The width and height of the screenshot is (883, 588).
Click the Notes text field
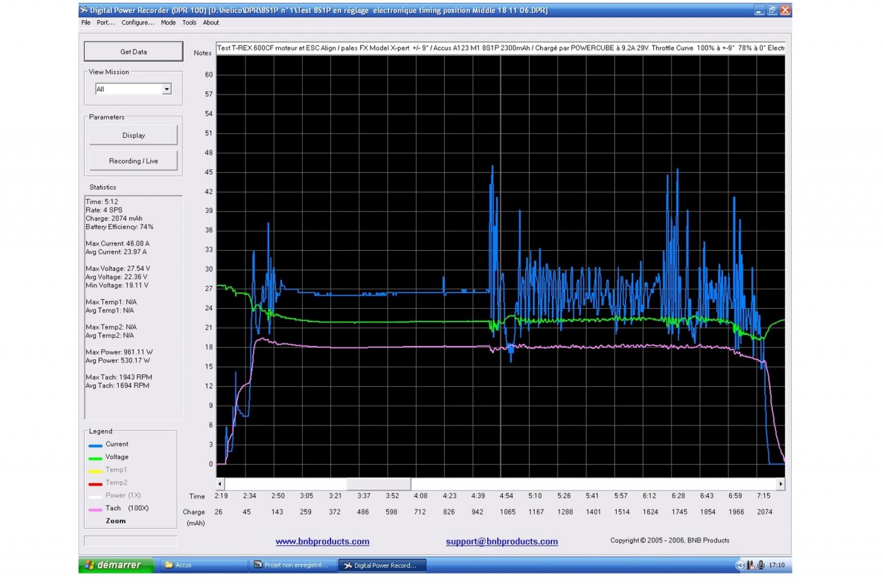click(500, 48)
